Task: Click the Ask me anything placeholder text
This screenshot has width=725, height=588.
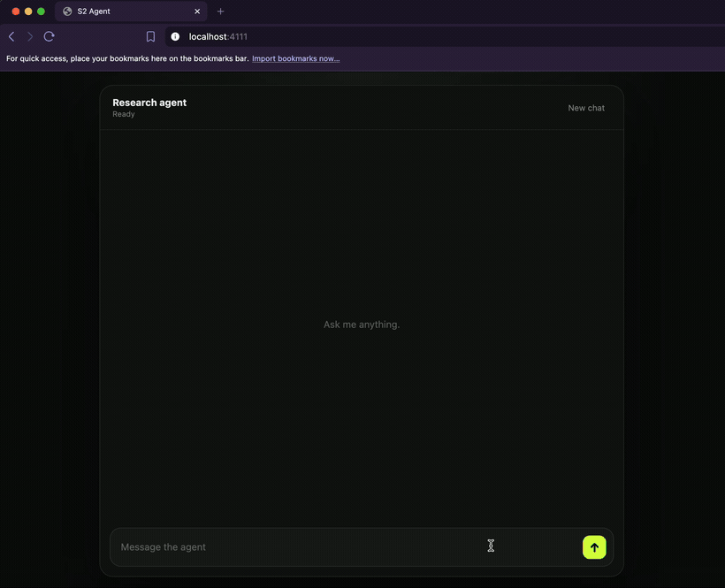Action: (x=362, y=325)
